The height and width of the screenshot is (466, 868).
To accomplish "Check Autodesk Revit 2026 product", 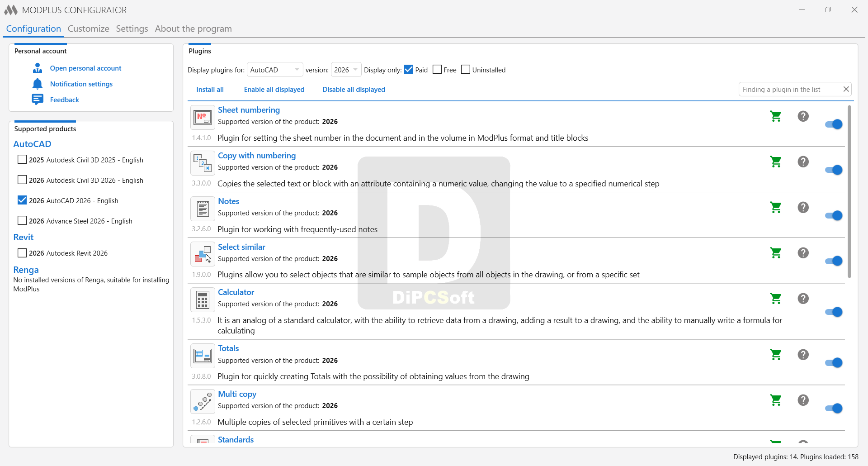I will pyautogui.click(x=22, y=253).
